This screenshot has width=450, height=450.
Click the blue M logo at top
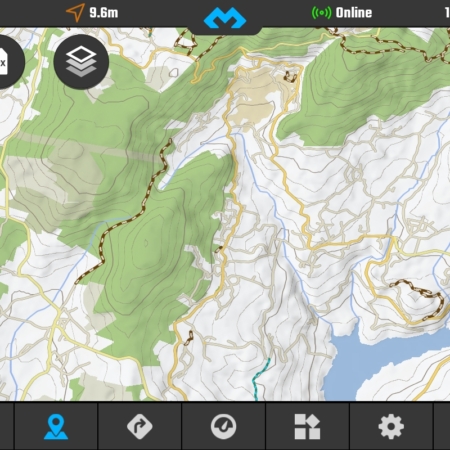(225, 18)
